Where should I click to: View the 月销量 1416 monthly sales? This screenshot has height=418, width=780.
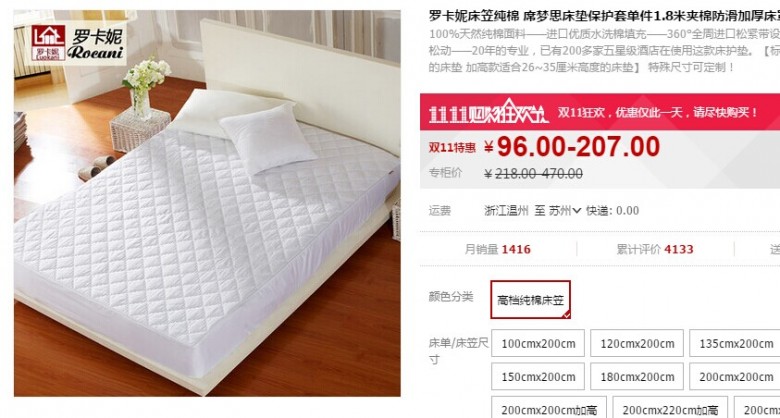click(497, 249)
